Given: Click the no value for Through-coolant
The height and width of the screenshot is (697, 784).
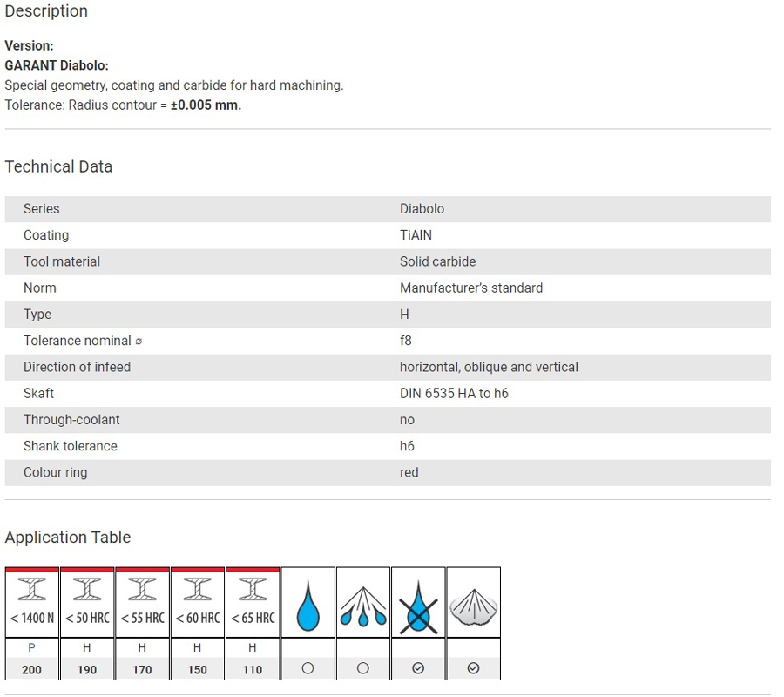Looking at the screenshot, I should [x=407, y=421].
